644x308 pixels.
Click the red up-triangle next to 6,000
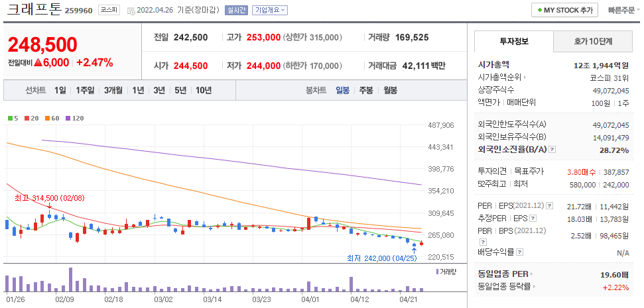tap(38, 63)
